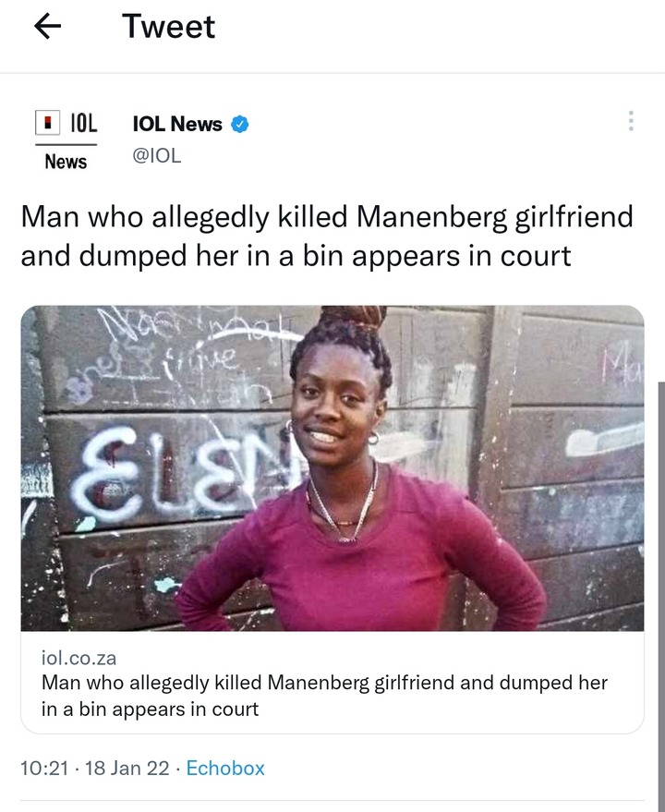Click the Tweet header title
The image size is (665, 812).
pos(168,27)
